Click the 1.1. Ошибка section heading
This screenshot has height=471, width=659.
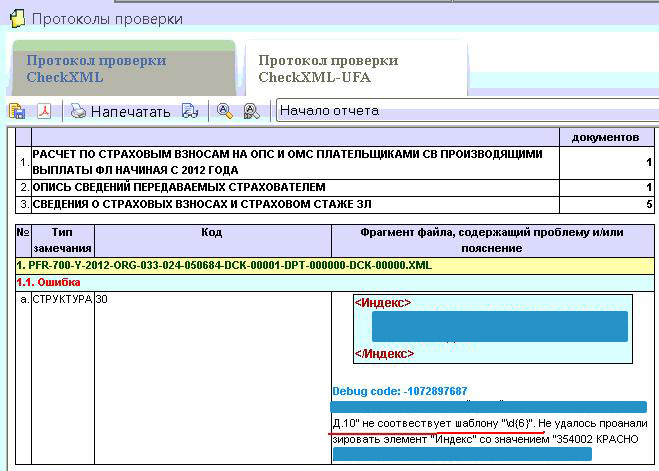pos(48,282)
